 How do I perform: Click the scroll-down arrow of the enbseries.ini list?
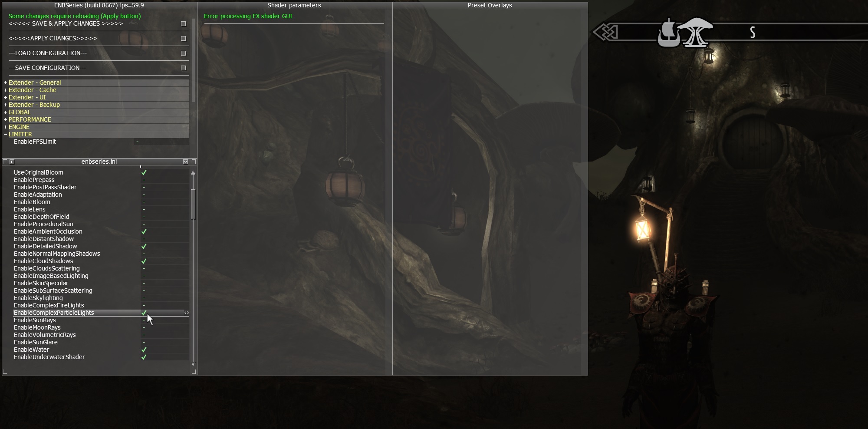click(193, 363)
